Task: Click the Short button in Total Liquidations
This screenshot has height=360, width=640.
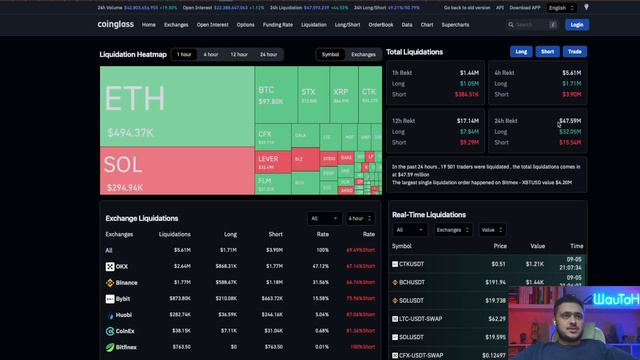Action: point(547,52)
